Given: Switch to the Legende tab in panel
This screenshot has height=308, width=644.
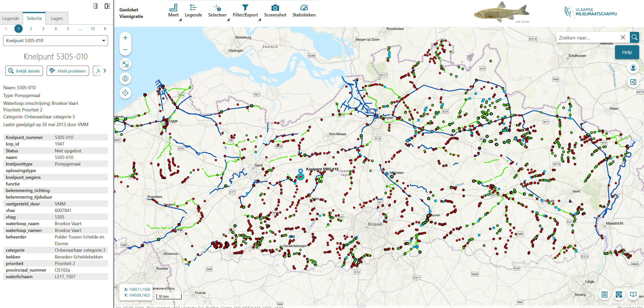Looking at the screenshot, I should 11,18.
